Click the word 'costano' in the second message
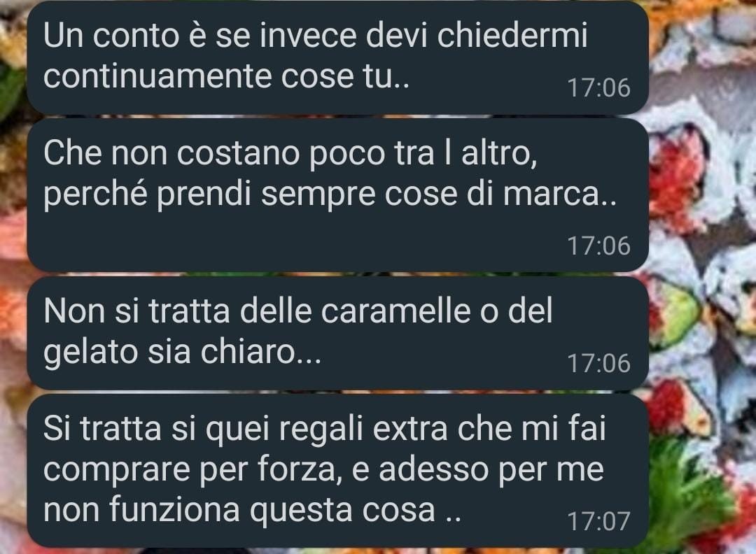Viewport: 756px width, 554px height. click(x=238, y=154)
